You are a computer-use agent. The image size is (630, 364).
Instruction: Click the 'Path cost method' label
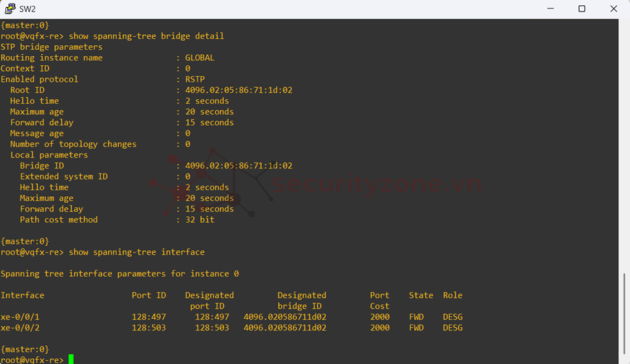[x=59, y=220]
